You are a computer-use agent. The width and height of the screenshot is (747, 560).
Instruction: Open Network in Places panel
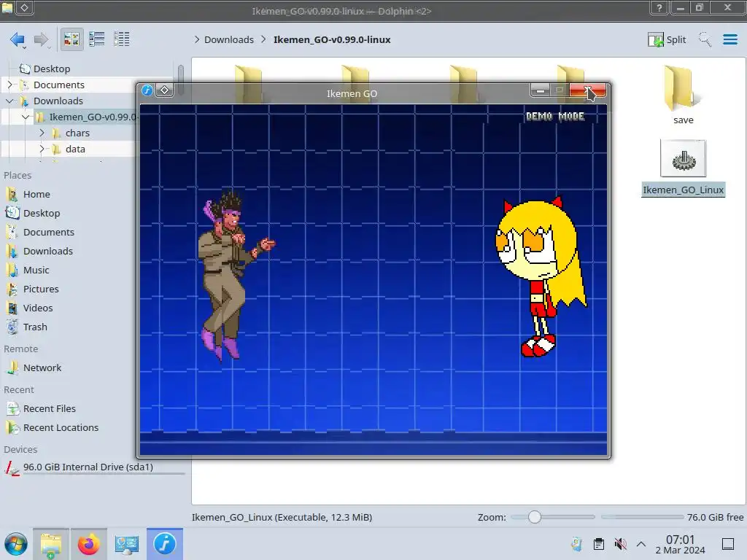[42, 367]
